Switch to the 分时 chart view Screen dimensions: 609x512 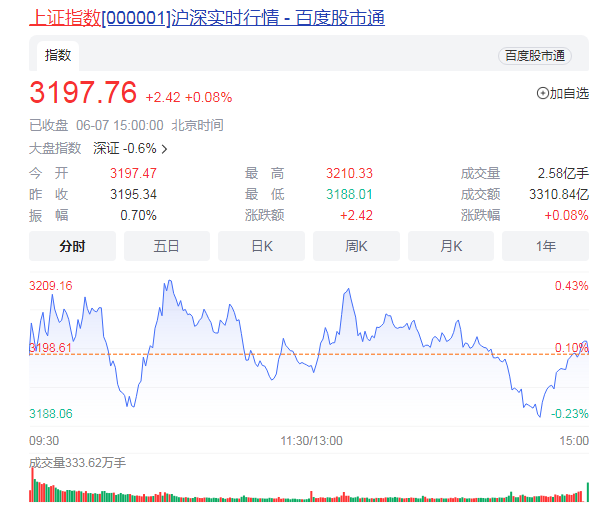click(72, 246)
